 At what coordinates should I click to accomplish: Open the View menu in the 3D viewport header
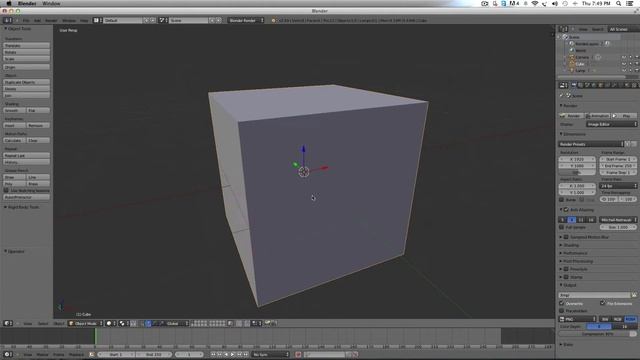click(x=28, y=323)
